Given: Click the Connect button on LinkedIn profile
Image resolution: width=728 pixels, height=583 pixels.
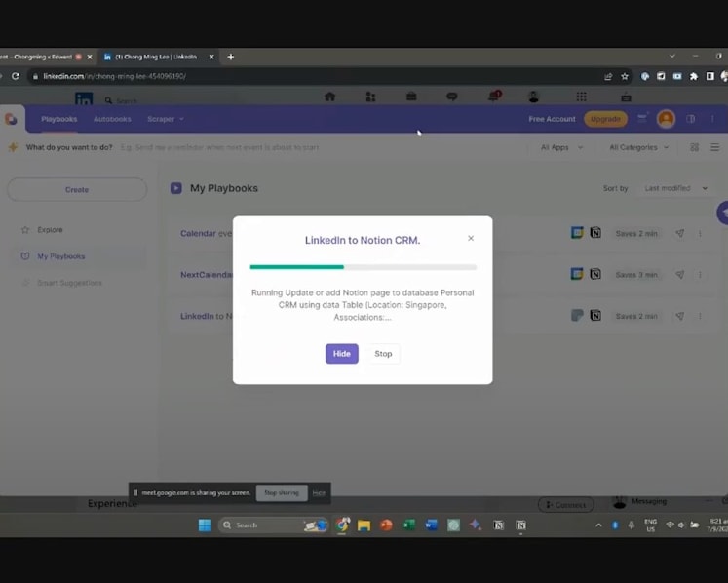Looking at the screenshot, I should [x=565, y=505].
